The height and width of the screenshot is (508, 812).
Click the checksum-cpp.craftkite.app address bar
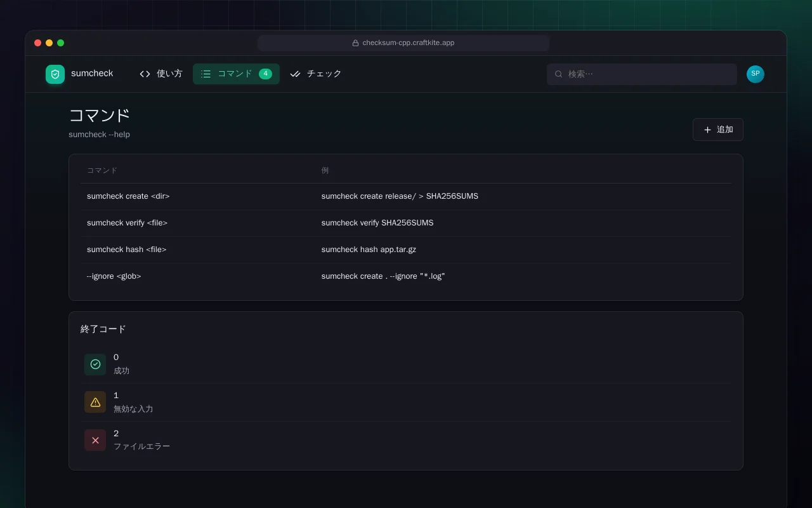403,43
